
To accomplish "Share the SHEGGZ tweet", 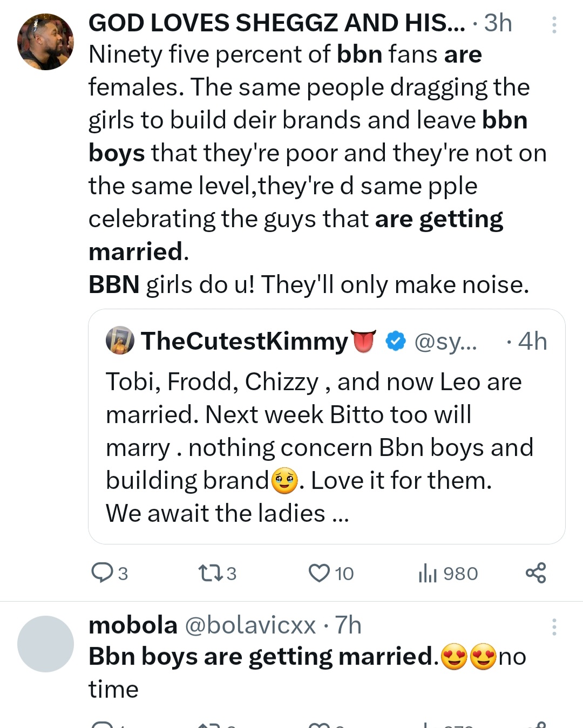I will coord(535,573).
